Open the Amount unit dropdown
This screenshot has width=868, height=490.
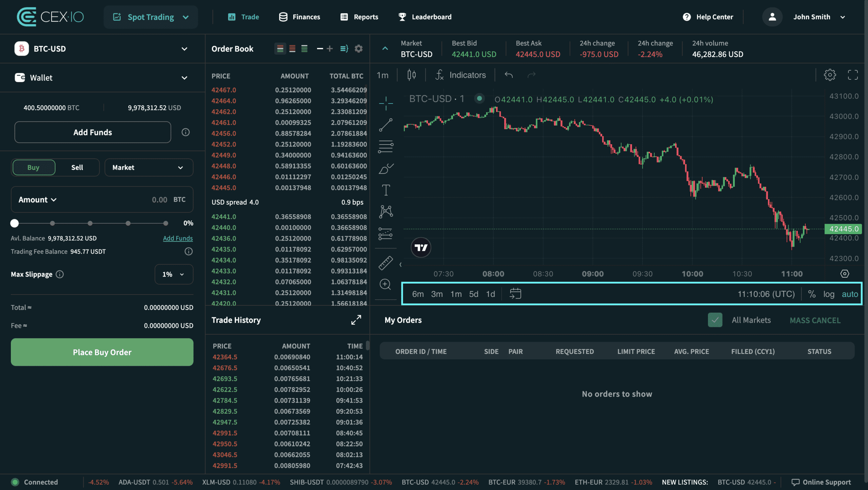(x=38, y=200)
